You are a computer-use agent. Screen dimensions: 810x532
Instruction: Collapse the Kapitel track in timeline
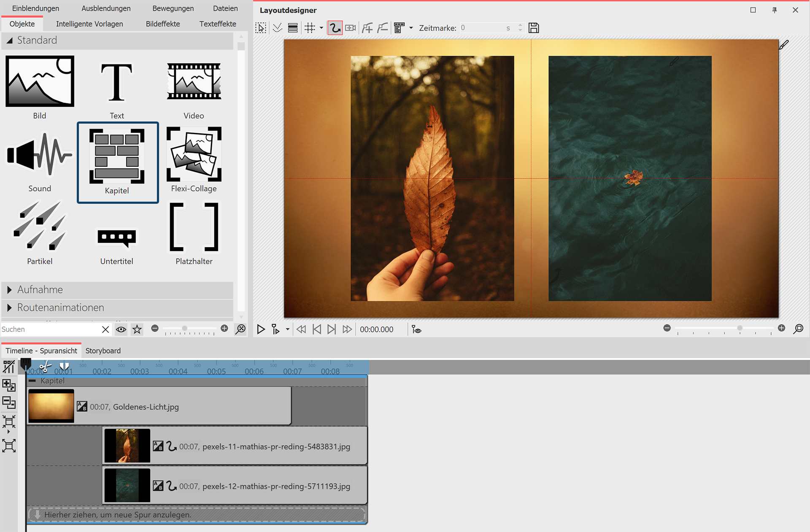32,381
